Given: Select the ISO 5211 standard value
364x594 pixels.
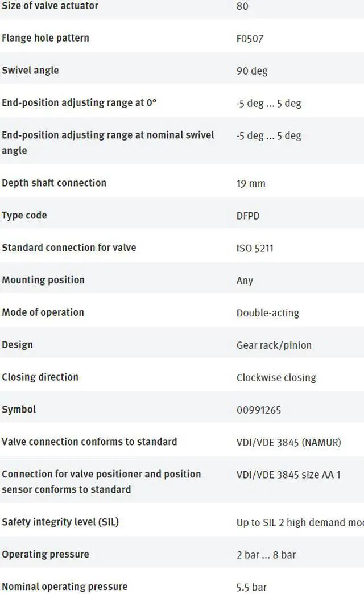Looking at the screenshot, I should pos(255,249).
